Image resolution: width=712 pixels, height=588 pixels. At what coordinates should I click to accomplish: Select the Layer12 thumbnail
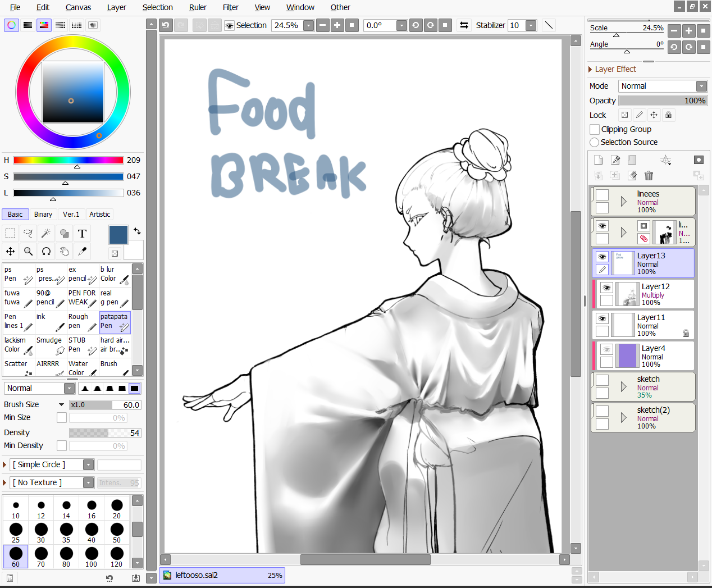(626, 294)
